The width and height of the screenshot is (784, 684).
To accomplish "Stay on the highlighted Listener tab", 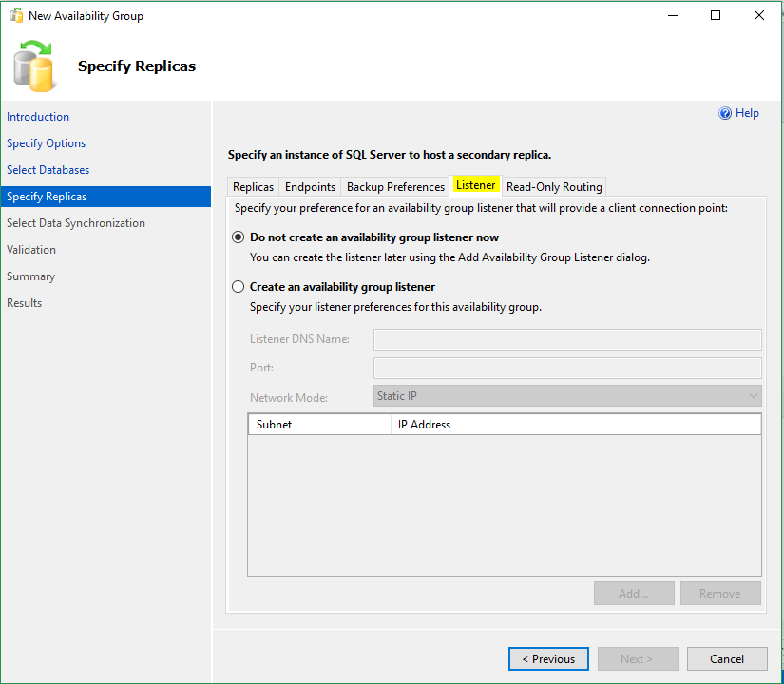I will [476, 186].
